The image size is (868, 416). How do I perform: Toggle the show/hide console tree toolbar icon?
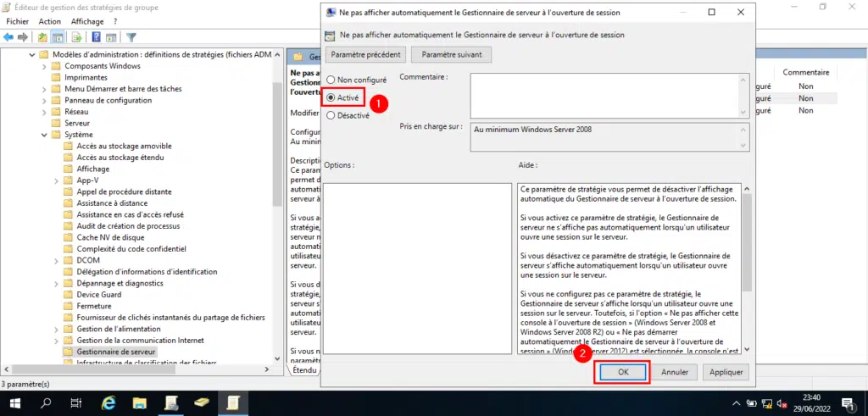(57, 37)
